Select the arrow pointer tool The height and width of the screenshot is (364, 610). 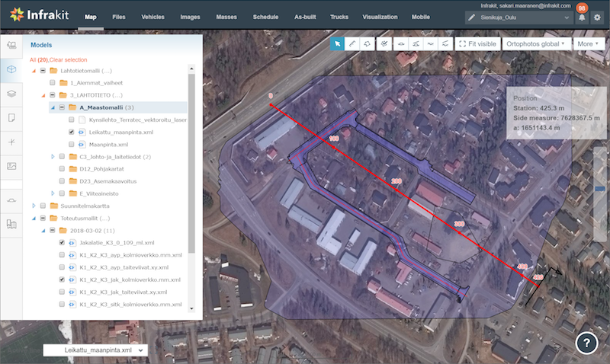click(337, 44)
